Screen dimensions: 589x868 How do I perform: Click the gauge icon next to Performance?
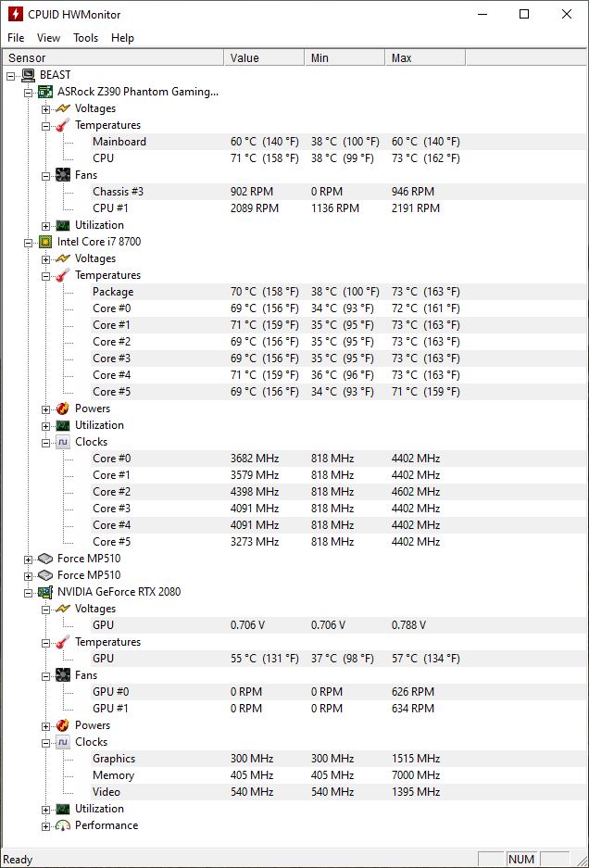coord(63,825)
